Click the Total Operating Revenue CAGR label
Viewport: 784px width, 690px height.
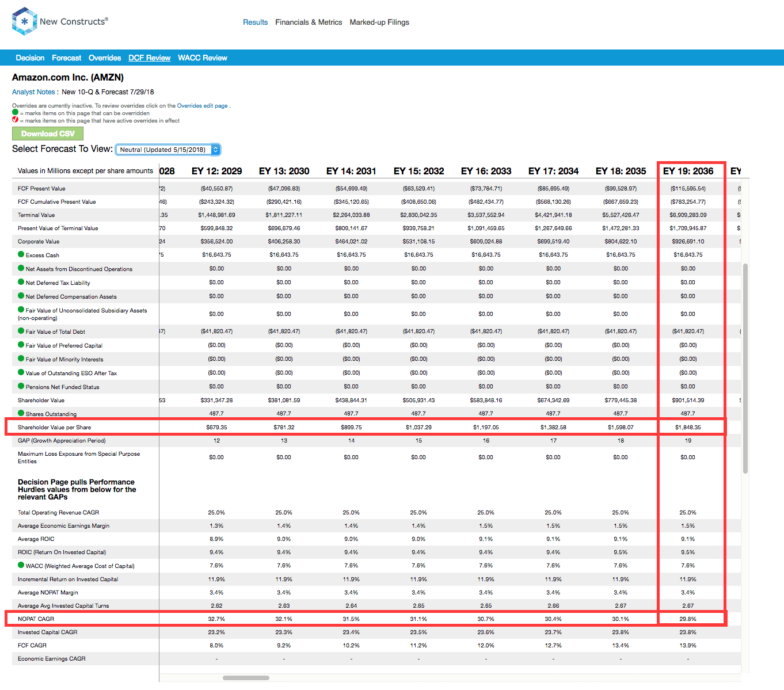point(58,512)
